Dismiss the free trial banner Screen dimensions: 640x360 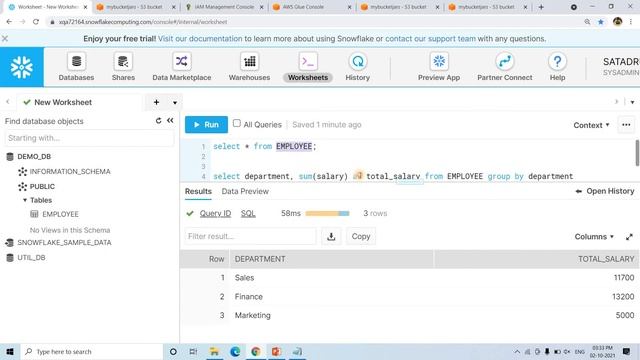click(5, 38)
